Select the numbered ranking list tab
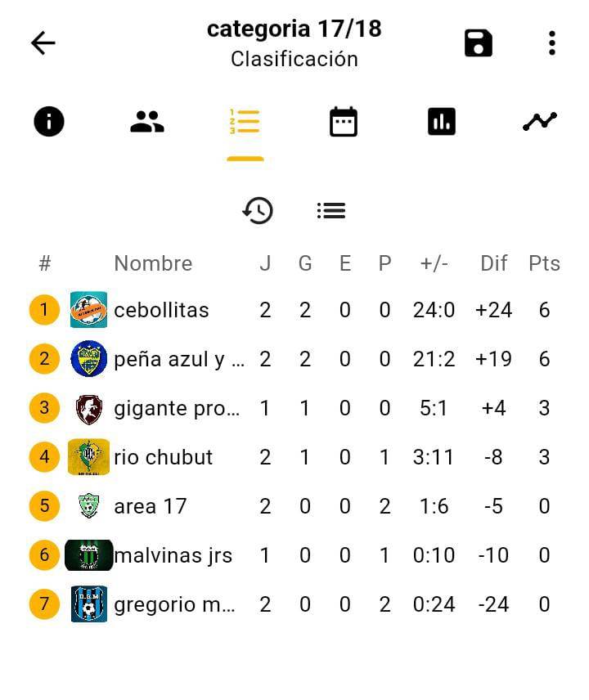 pos(245,121)
